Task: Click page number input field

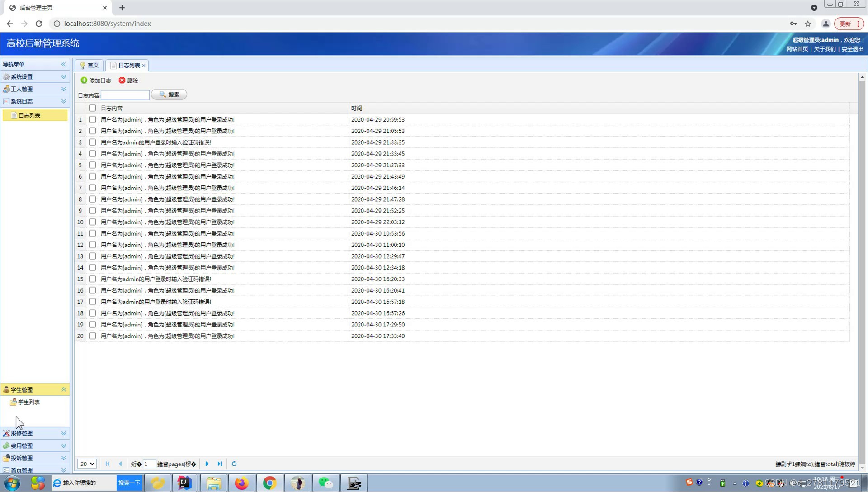Action: [149, 464]
